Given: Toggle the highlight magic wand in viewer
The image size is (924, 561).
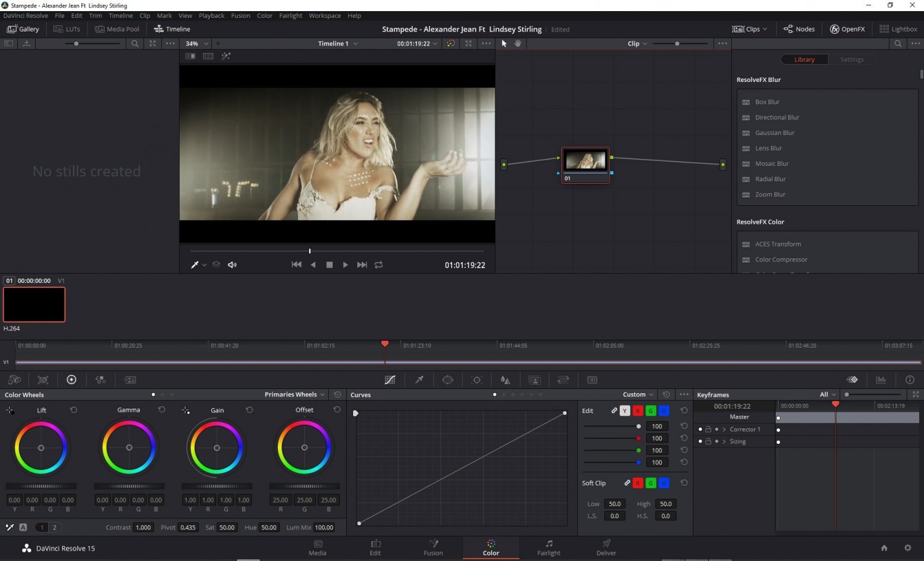Looking at the screenshot, I should [x=226, y=56].
